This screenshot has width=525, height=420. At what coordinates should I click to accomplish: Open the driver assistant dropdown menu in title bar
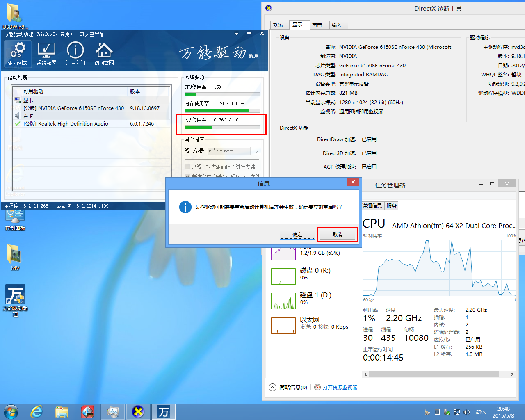(236, 34)
